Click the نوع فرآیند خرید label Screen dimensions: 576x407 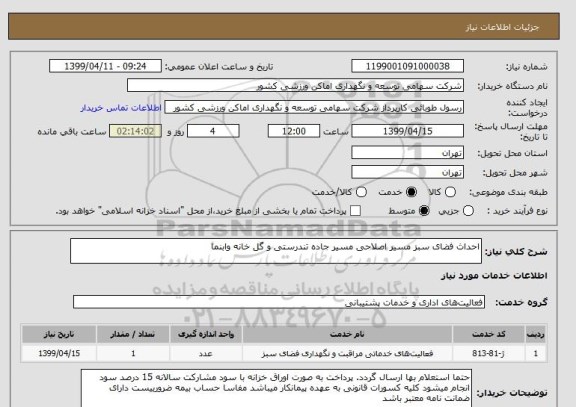pyautogui.click(x=517, y=211)
